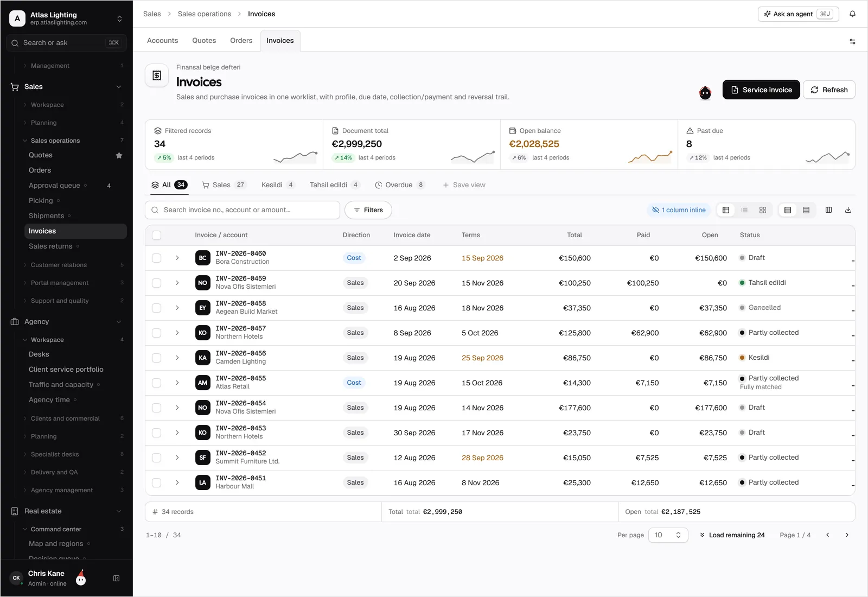Switch to the Orders tab
Screen dimensions: 868x597
tap(241, 41)
